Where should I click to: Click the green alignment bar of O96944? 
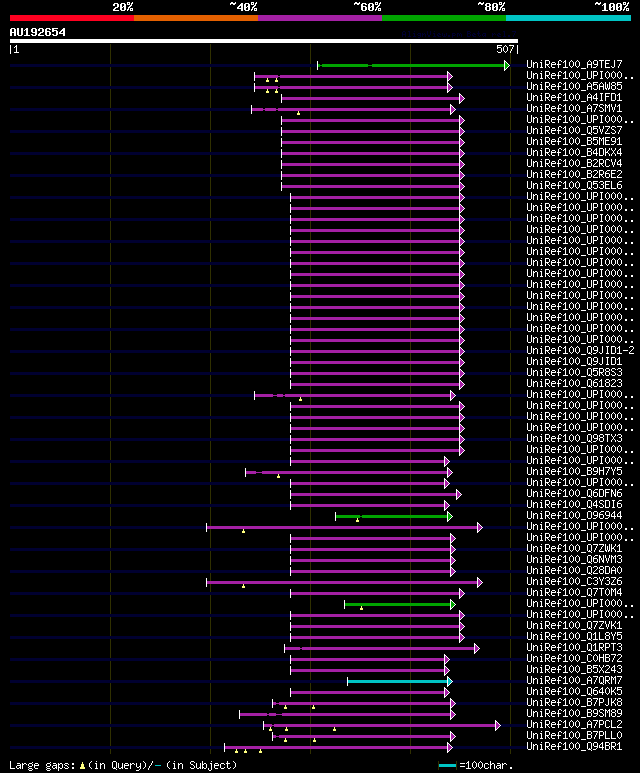[x=393, y=517]
